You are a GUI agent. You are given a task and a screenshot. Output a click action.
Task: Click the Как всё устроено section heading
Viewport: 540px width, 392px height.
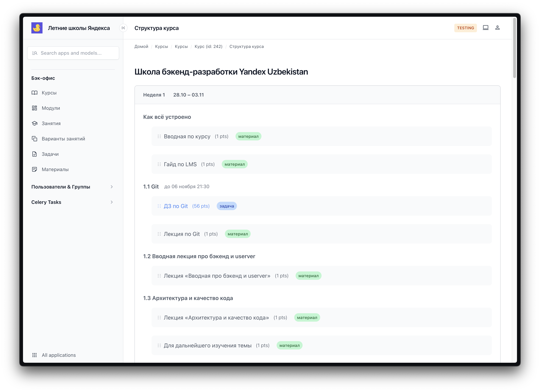[x=167, y=117]
